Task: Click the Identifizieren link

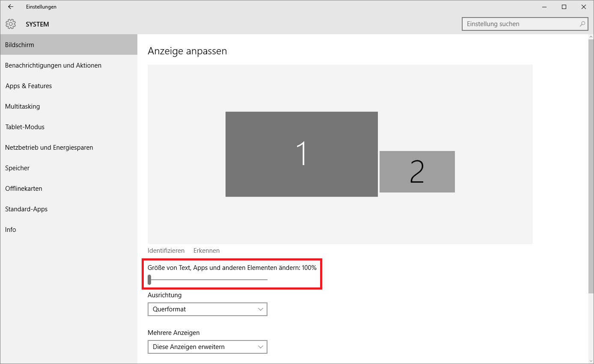Action: click(x=166, y=251)
